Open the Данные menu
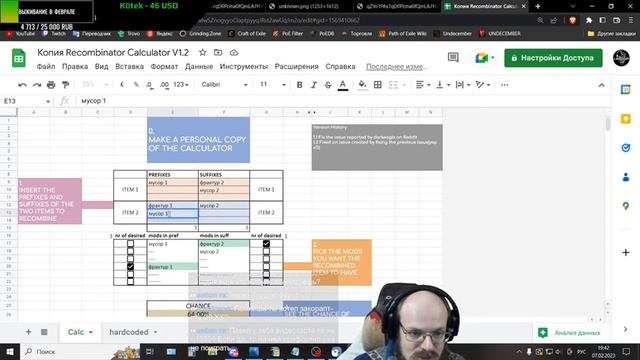The height and width of the screenshot is (360, 640). 199,67
